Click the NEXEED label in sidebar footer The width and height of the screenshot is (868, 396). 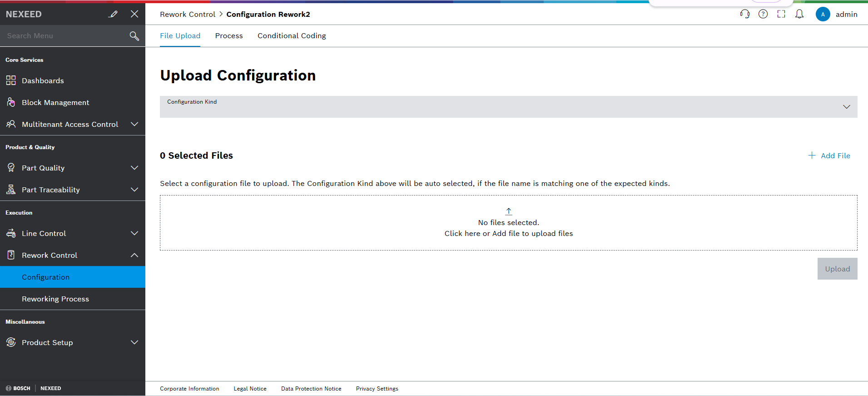click(50, 388)
